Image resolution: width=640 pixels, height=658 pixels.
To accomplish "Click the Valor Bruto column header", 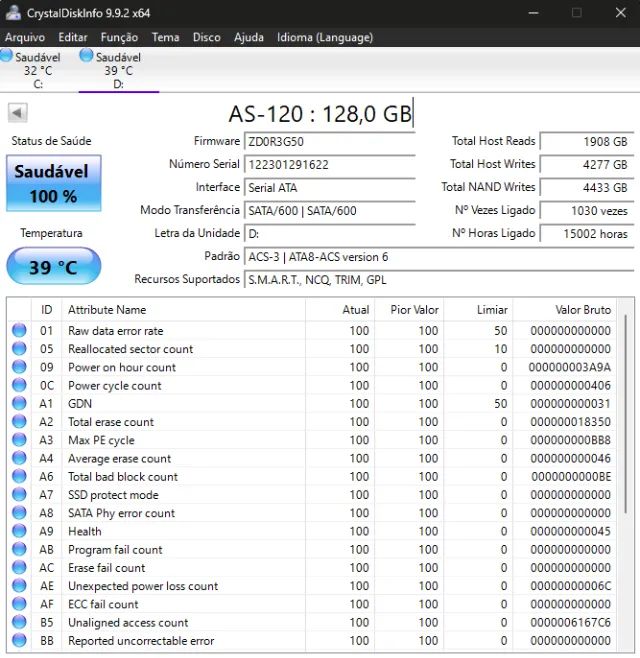I will pos(564,310).
